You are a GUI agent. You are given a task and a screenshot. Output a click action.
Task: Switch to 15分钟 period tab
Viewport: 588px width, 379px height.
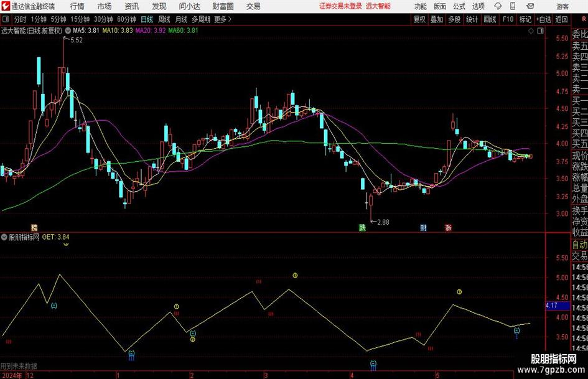tap(80, 19)
